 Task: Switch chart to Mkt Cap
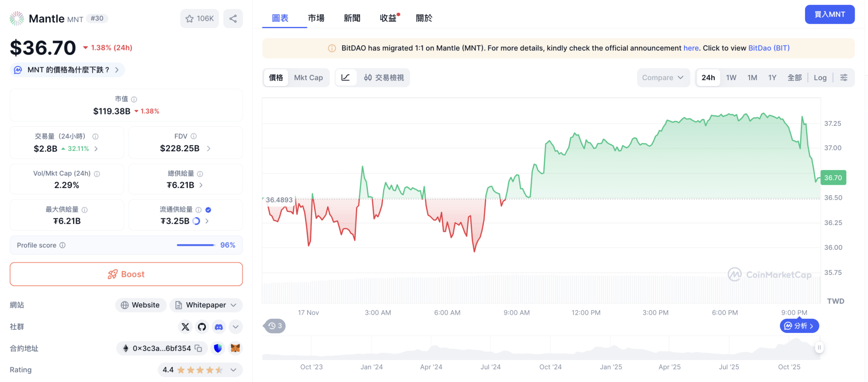[x=309, y=78]
